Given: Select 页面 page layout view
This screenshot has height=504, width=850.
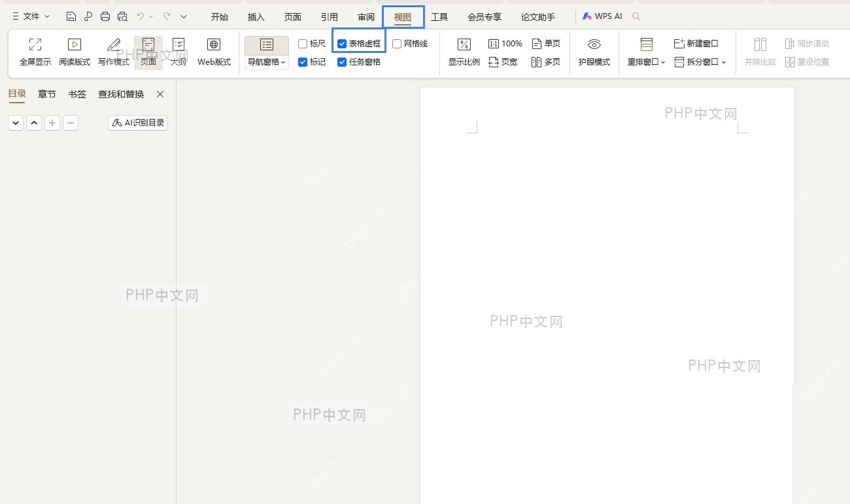Looking at the screenshot, I should [x=148, y=52].
